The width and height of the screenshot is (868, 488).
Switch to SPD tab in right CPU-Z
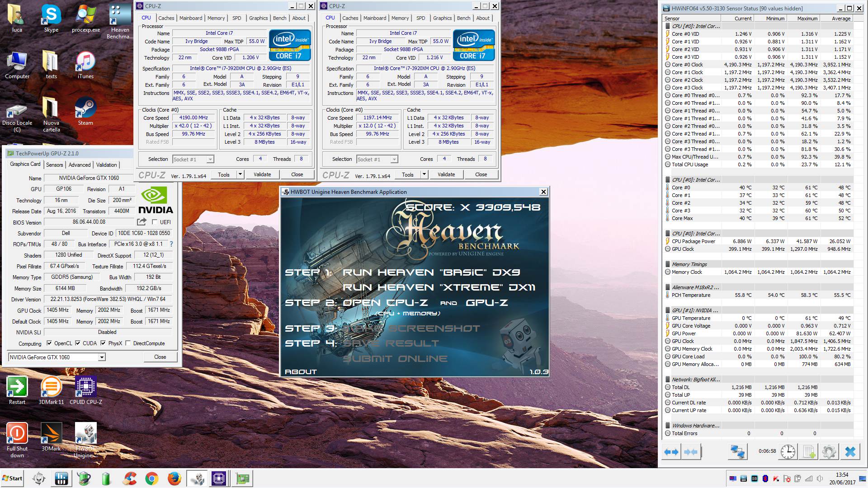coord(421,18)
